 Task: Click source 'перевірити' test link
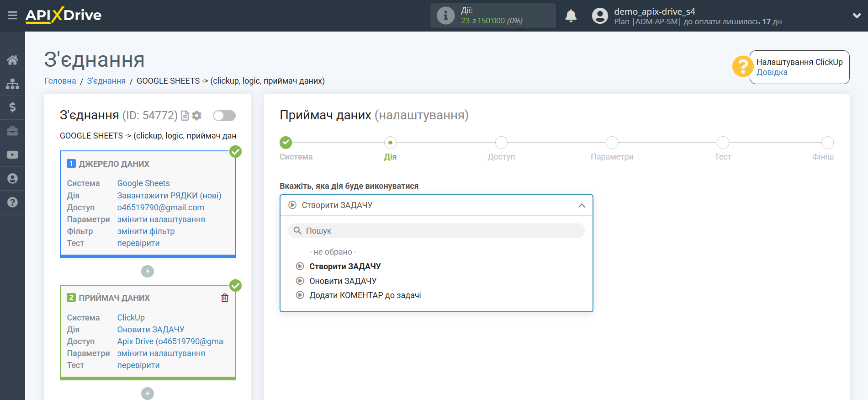[138, 243]
